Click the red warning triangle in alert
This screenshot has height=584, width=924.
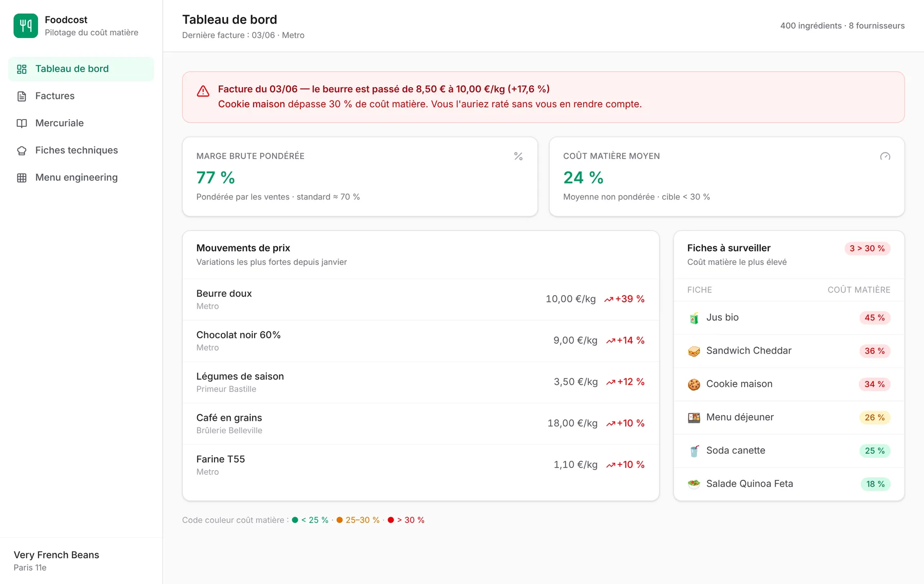tap(203, 91)
